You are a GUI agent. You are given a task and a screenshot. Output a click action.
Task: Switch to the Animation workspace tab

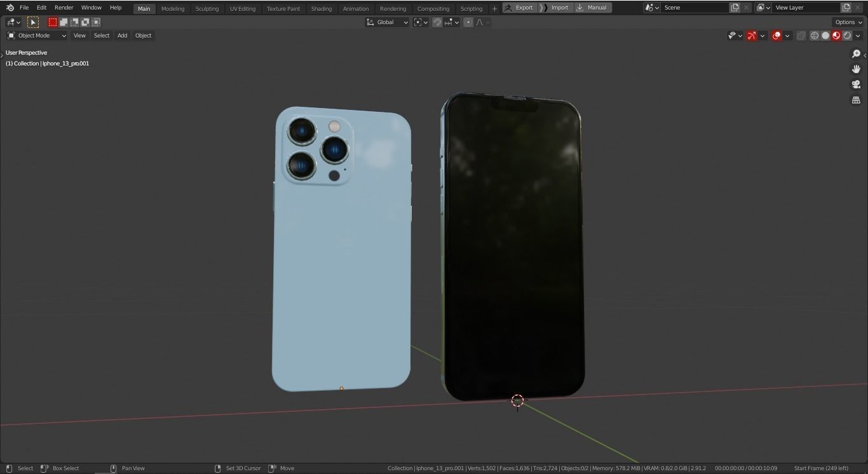tap(356, 9)
